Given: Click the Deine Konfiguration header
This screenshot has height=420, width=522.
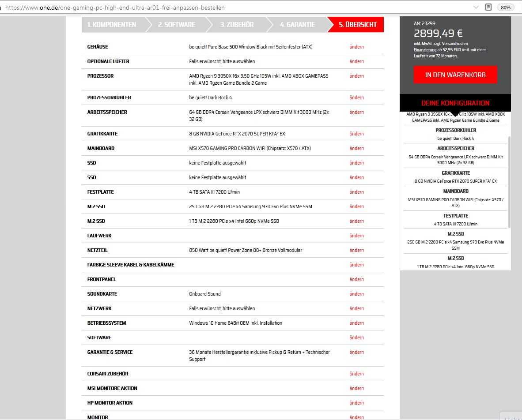Looking at the screenshot, I should (x=455, y=103).
